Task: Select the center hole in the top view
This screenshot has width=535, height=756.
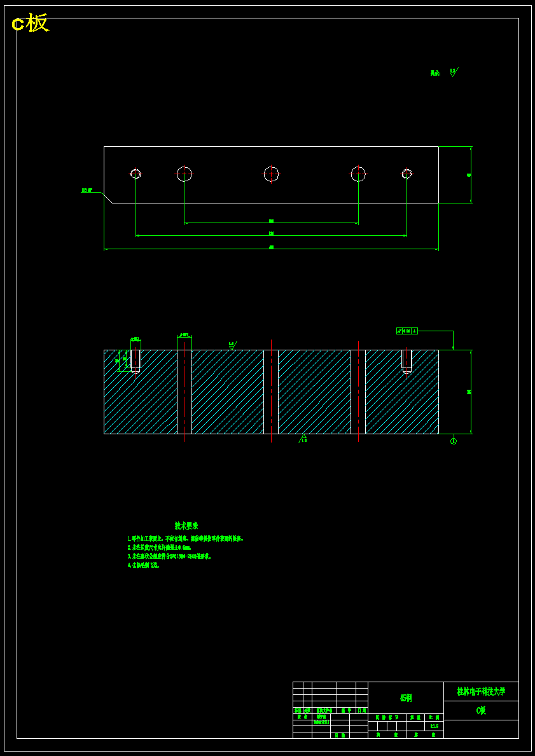Action: tap(271, 174)
